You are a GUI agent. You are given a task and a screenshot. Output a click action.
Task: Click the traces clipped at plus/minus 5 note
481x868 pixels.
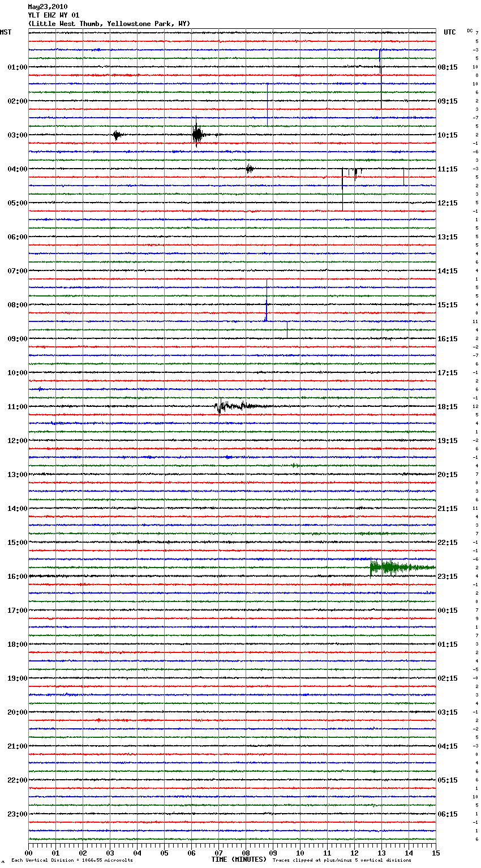(x=342, y=860)
